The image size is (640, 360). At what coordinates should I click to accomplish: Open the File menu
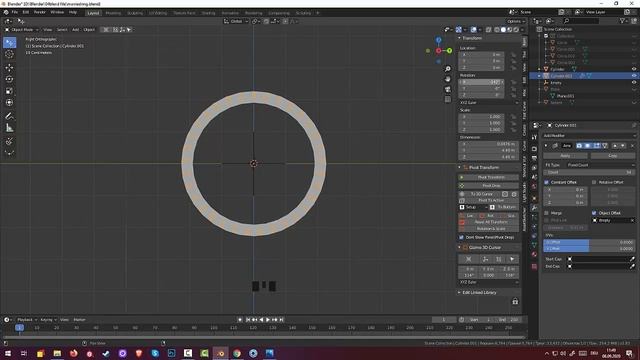pos(15,12)
